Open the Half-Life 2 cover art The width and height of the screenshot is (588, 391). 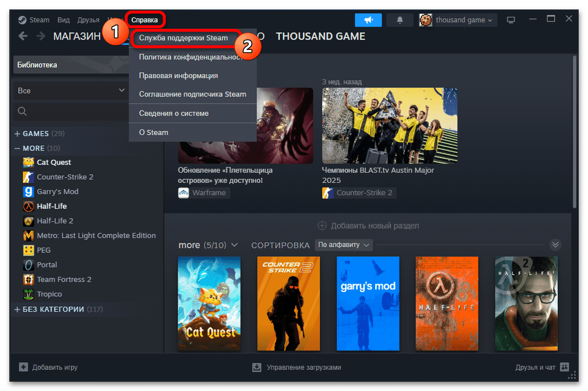click(x=526, y=303)
